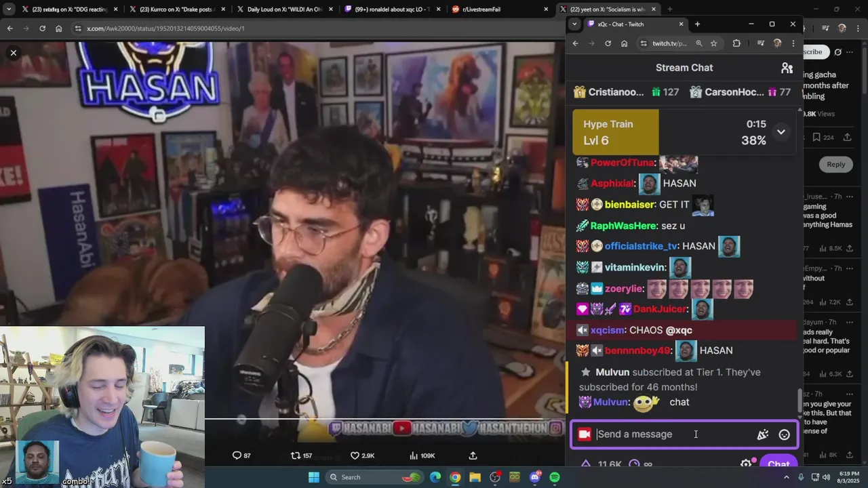Select top gifter Cristianoo leaderboard entry
The width and height of the screenshot is (868, 488).
[626, 92]
